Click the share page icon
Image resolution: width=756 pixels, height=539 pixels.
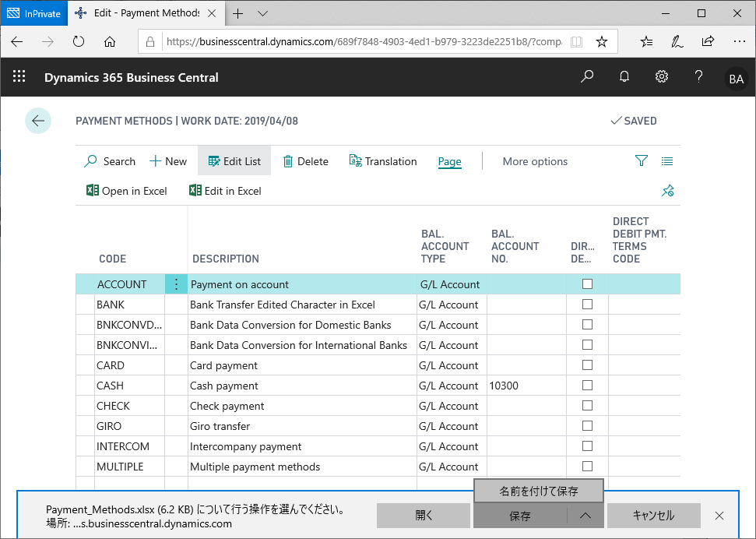click(708, 41)
